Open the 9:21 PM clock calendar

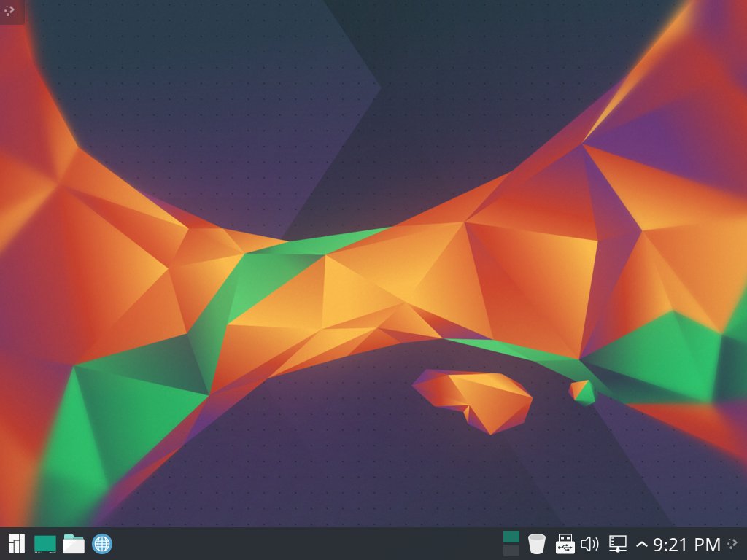click(x=686, y=544)
